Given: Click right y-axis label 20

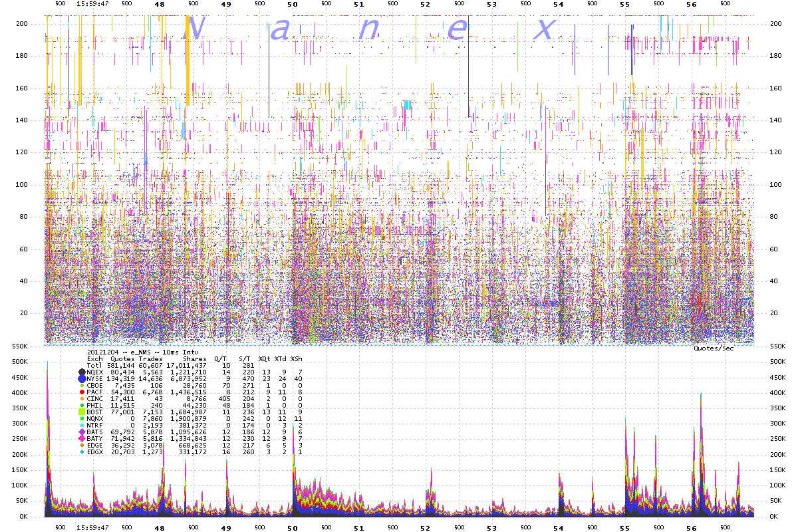Looking at the screenshot, I should coord(773,313).
